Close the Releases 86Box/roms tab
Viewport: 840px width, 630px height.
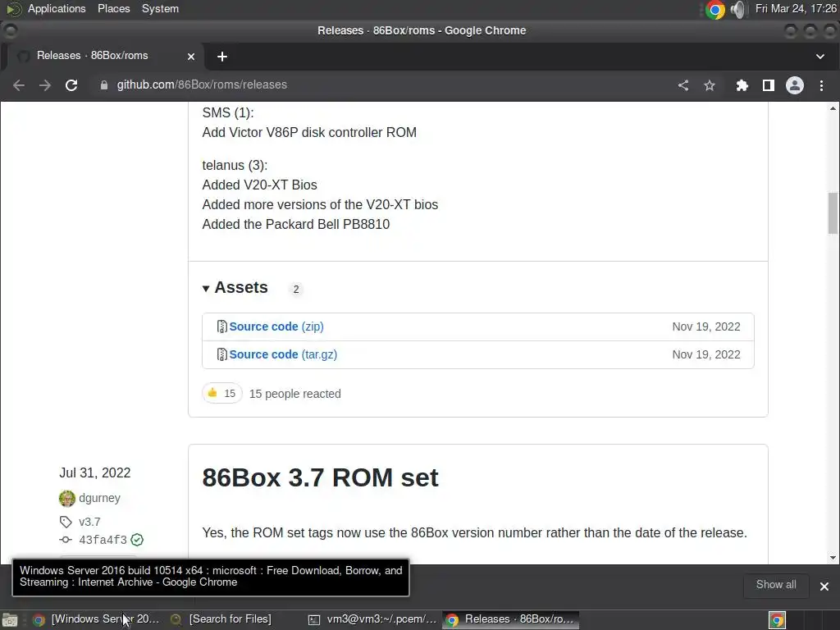[x=190, y=57]
